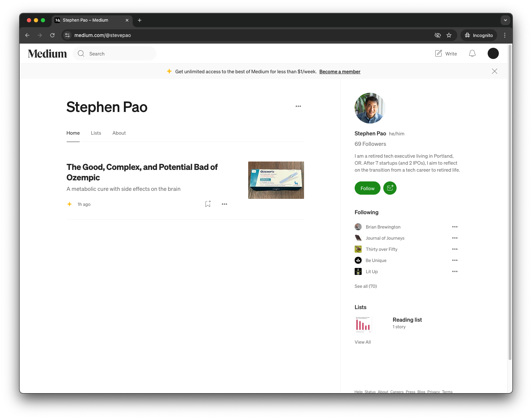
Task: Open Chrome's three-dot menu
Action: point(505,35)
